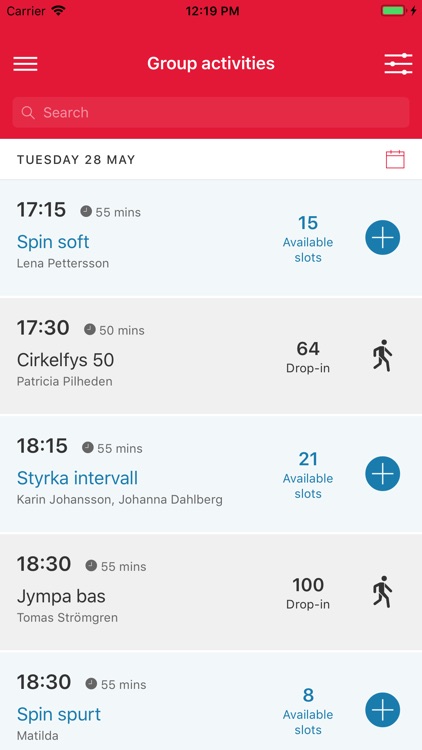Open the filter settings sliders icon
Screen dimensions: 422x750
click(398, 64)
